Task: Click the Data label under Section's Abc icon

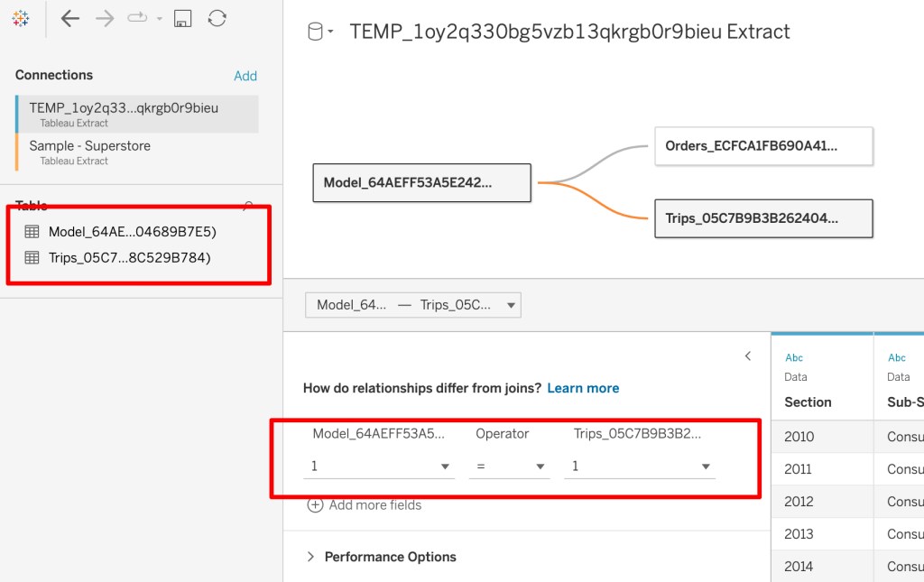Action: click(796, 377)
